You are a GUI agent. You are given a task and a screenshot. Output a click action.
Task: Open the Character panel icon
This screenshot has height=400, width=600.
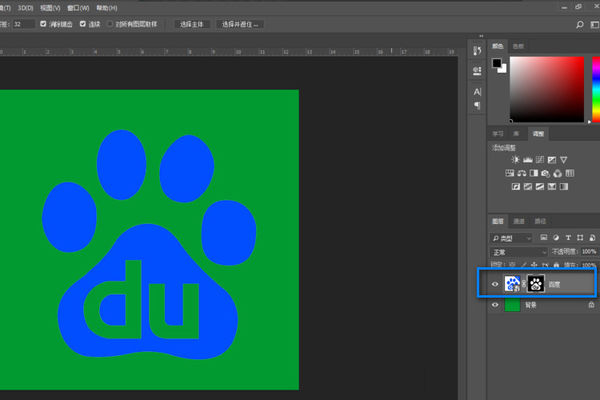click(477, 92)
